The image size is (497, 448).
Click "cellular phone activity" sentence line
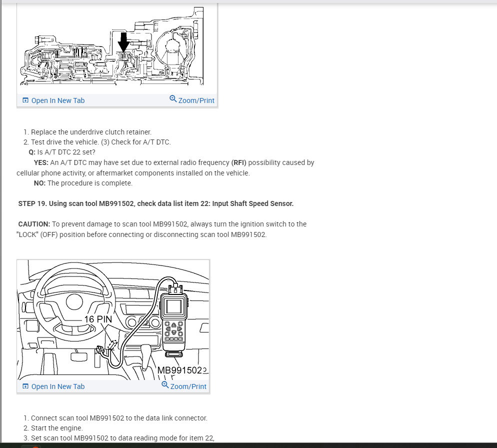click(x=133, y=173)
